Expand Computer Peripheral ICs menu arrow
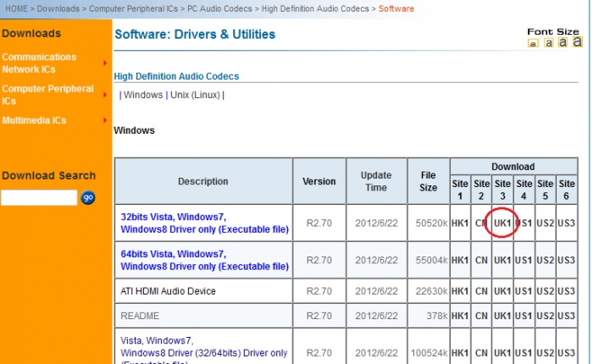This screenshot has height=364, width=593. coord(105,88)
